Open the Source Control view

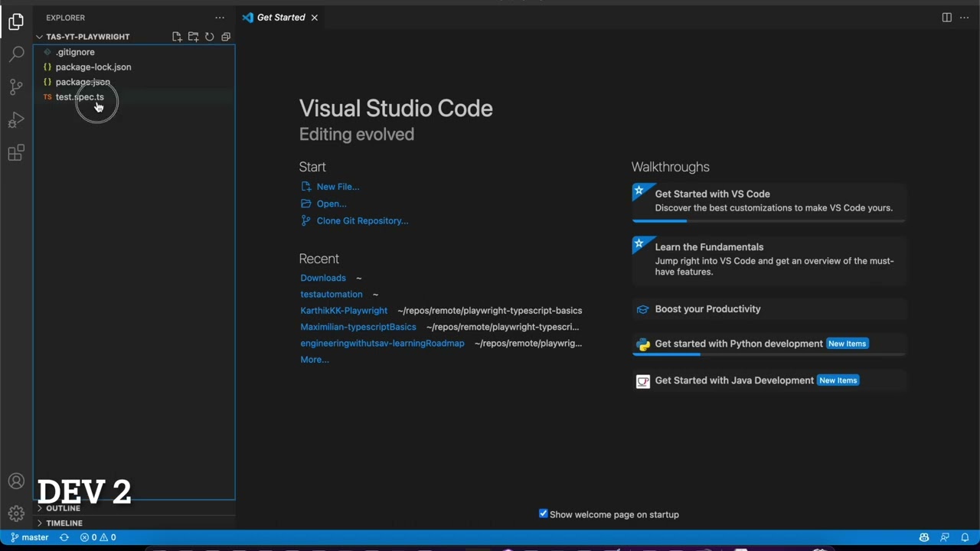[x=16, y=86]
